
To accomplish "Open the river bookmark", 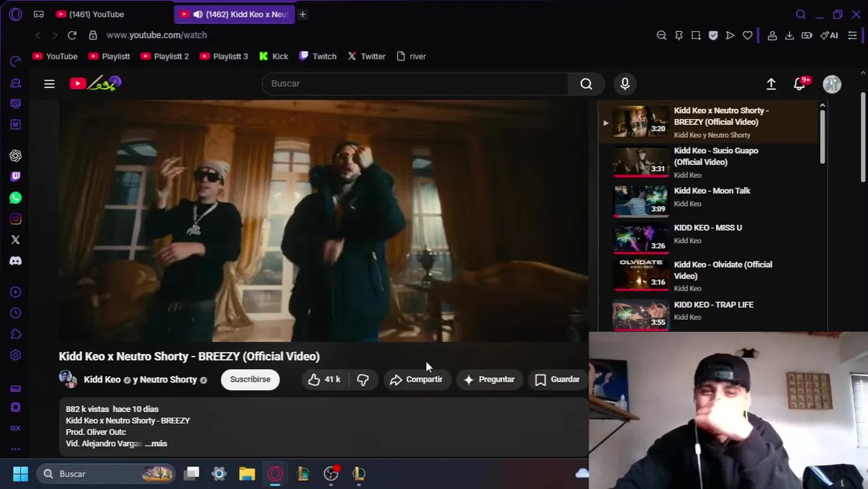I will click(411, 56).
